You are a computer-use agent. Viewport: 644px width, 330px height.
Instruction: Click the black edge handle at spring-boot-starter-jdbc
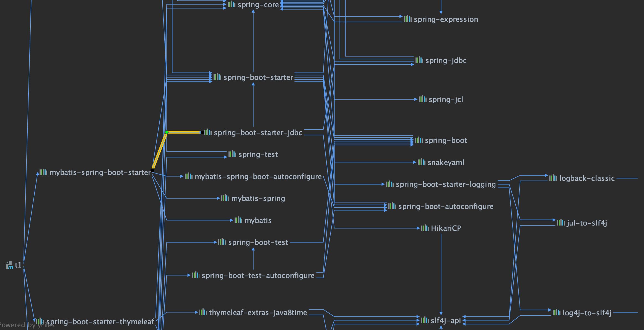pos(202,132)
